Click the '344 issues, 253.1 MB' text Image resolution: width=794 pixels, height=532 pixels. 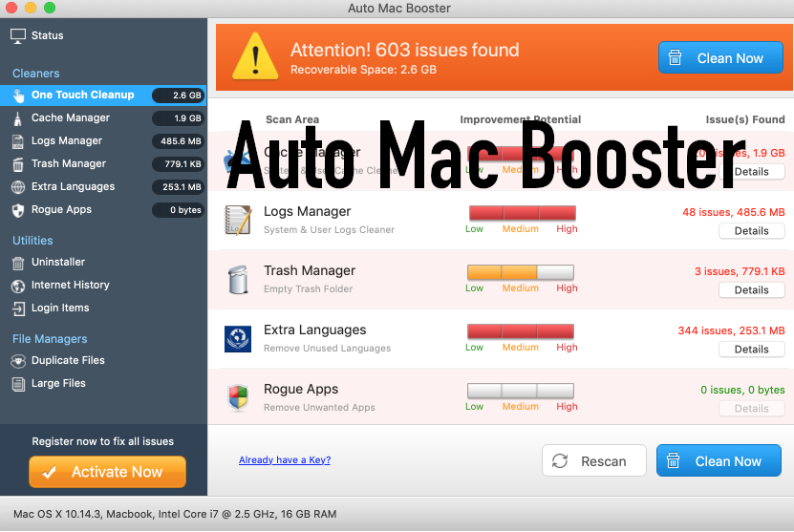pyautogui.click(x=731, y=331)
